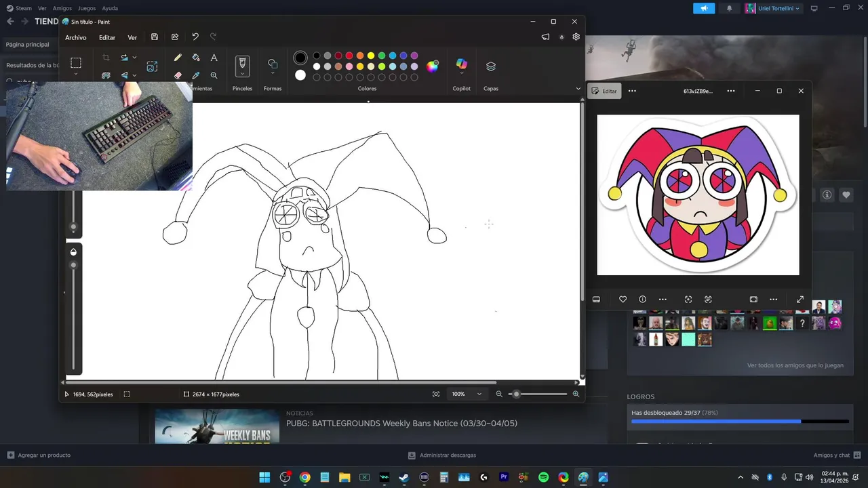Image resolution: width=868 pixels, height=488 pixels.
Task: Open the Layers (Capas) panel
Action: pos(491,66)
